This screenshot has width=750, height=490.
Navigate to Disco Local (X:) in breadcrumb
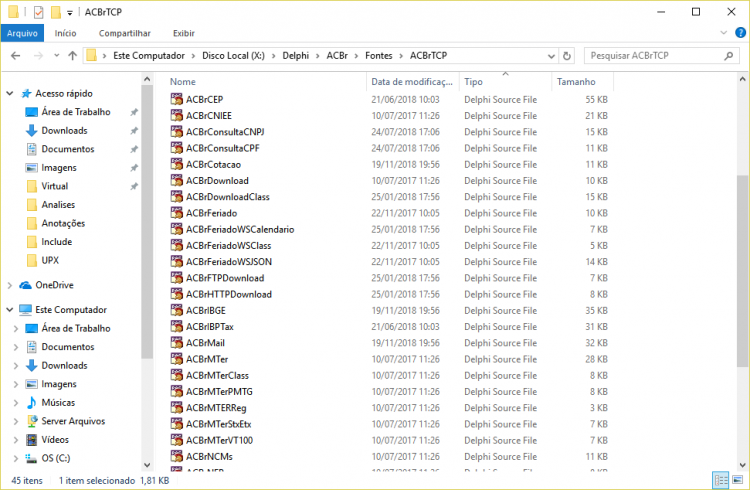[233, 56]
